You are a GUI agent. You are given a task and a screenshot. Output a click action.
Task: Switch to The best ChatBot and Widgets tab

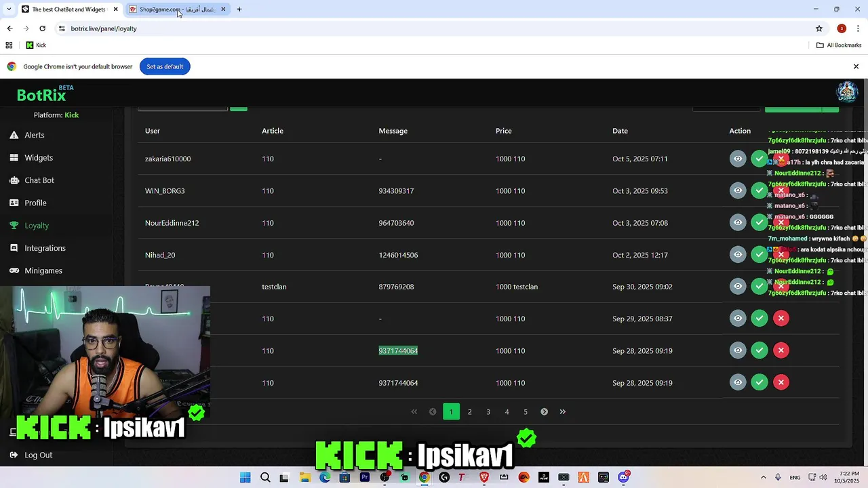coord(68,9)
